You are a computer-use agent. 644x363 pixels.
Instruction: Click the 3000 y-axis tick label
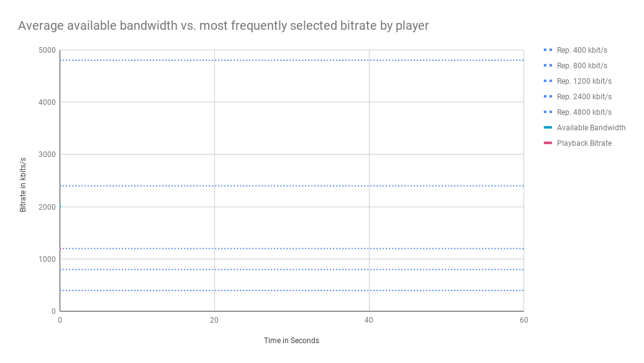47,155
